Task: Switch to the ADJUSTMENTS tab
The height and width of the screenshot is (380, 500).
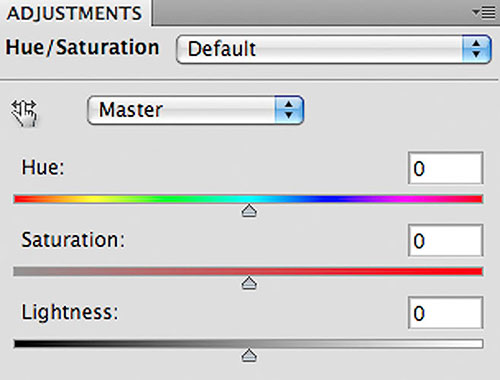Action: point(74,13)
